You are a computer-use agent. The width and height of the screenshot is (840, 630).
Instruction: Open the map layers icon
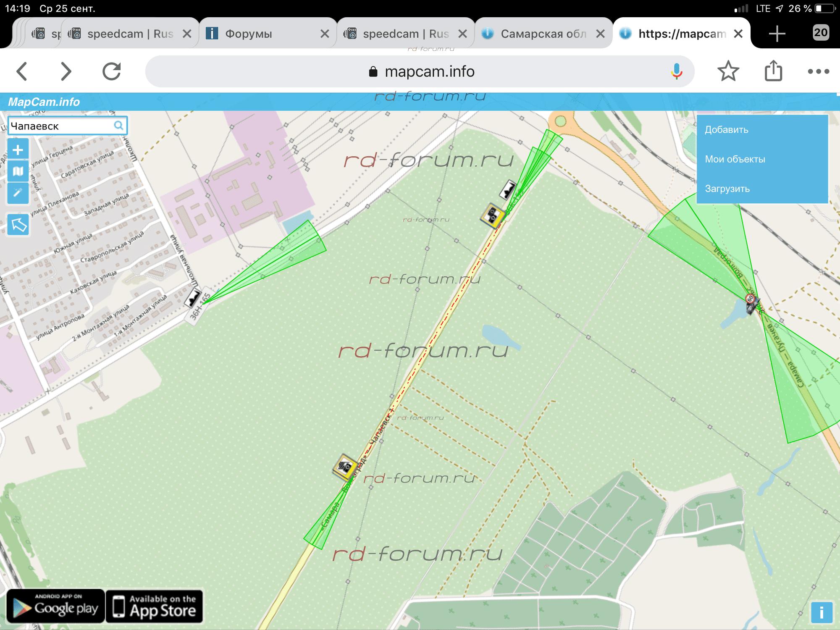18,171
